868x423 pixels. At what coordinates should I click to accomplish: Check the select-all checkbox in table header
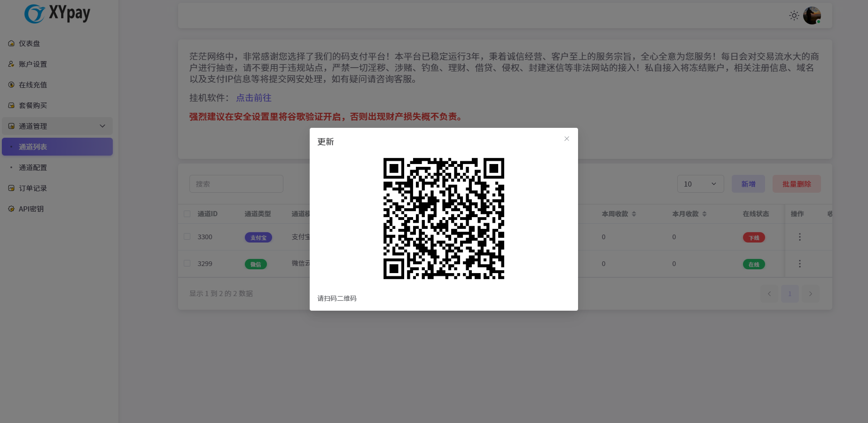click(187, 214)
